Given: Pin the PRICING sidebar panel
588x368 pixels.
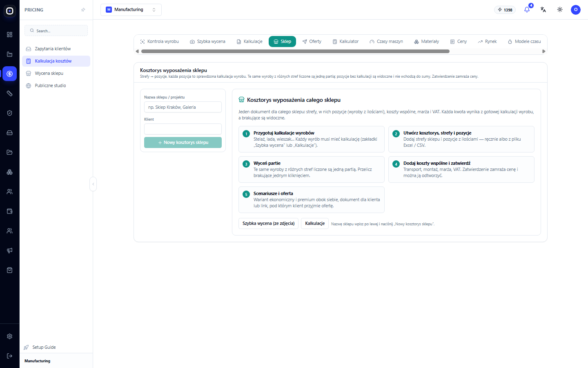Looking at the screenshot, I should pyautogui.click(x=83, y=10).
